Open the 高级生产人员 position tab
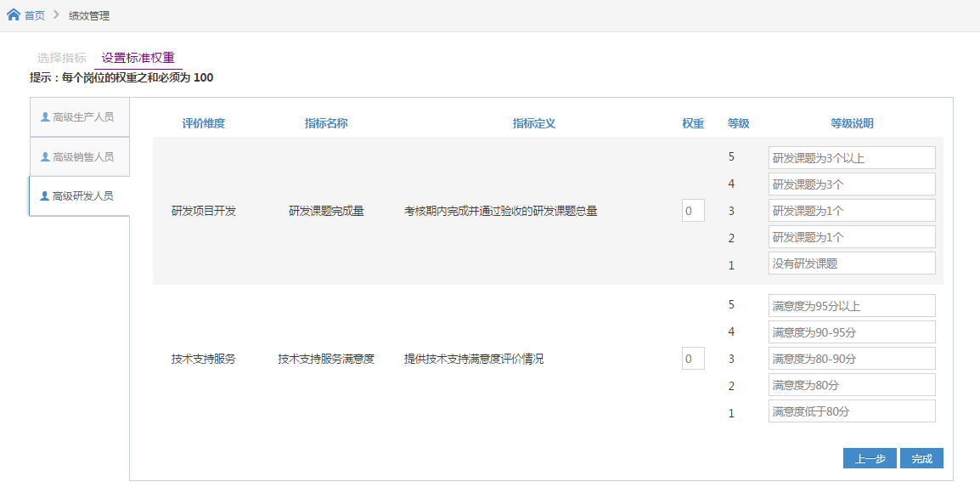The image size is (980, 493). (79, 117)
